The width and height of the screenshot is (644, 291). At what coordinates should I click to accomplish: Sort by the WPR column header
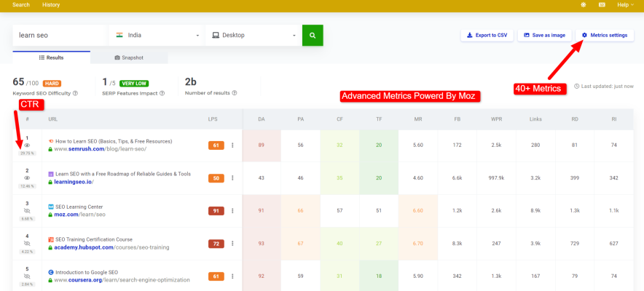click(x=496, y=119)
